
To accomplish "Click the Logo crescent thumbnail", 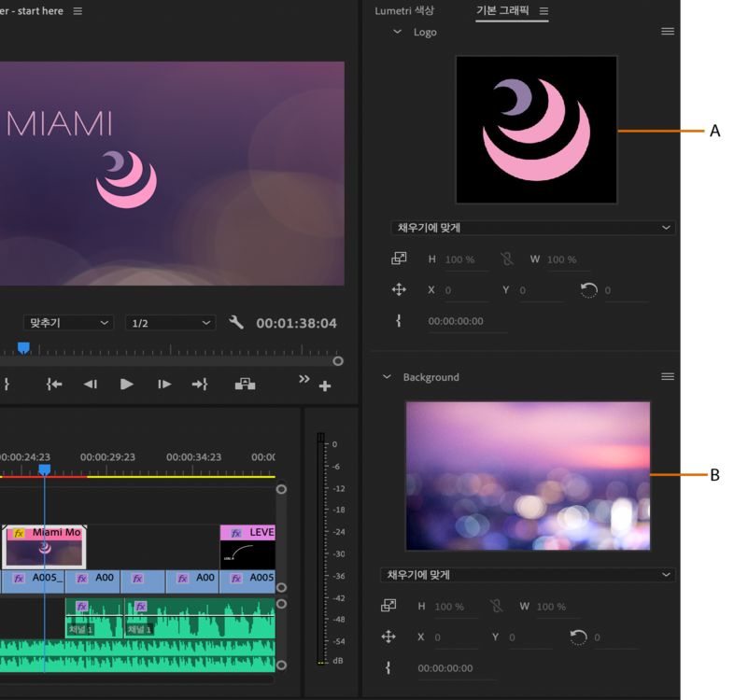I will pos(536,129).
